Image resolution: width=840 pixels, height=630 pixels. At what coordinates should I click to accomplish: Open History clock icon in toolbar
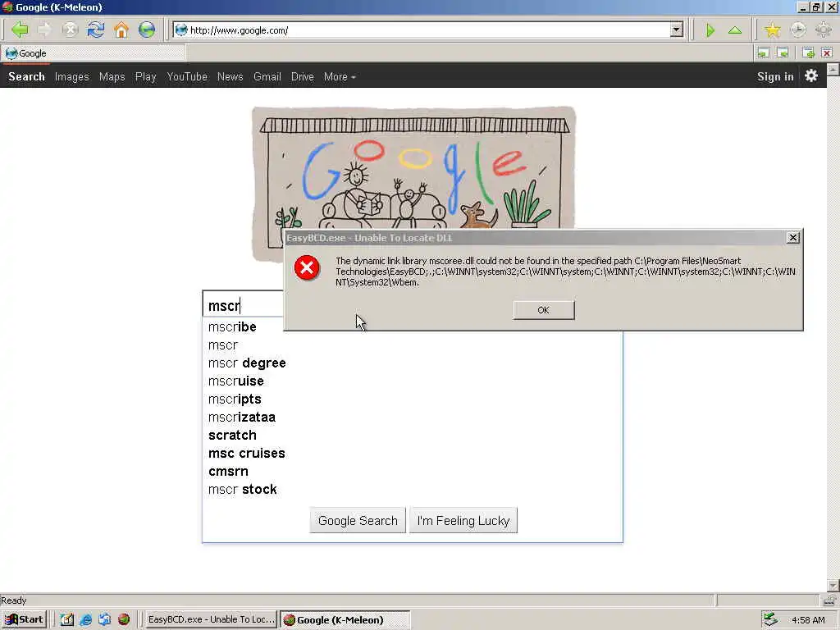[x=797, y=30]
